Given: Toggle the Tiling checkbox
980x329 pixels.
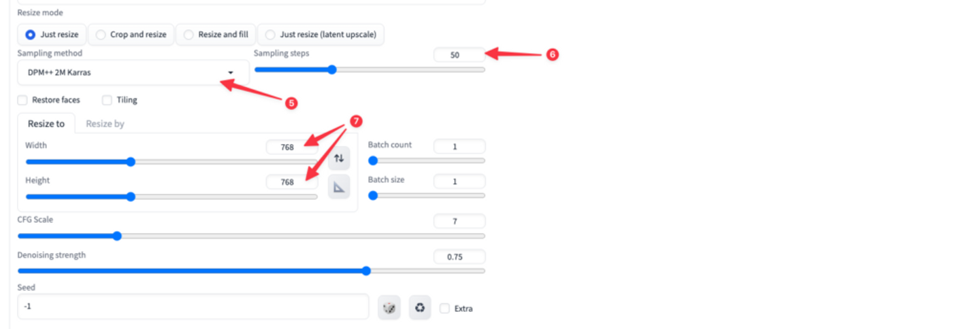Looking at the screenshot, I should (x=107, y=100).
